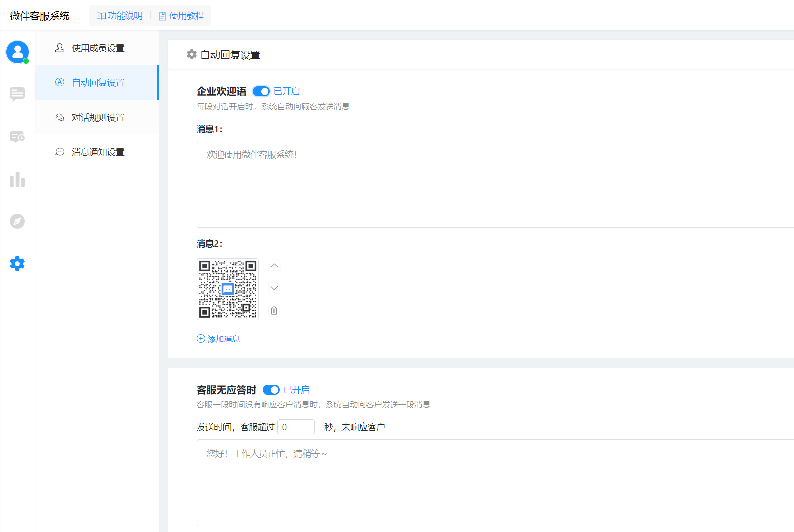Click the 已开启 label beside 企业欢迎语

click(287, 91)
